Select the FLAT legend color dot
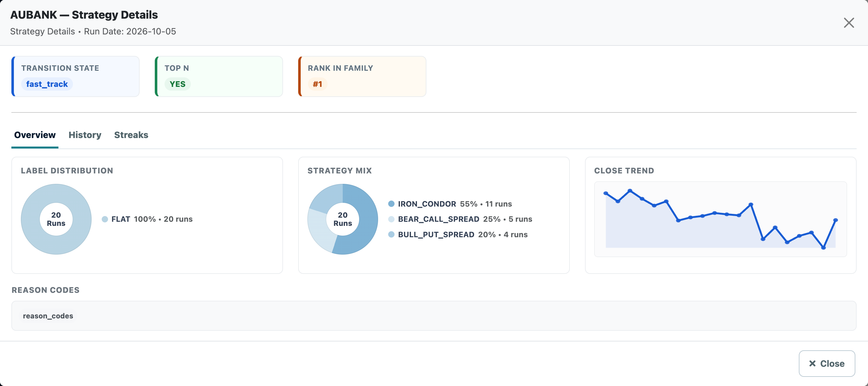The width and height of the screenshot is (868, 386). click(x=105, y=219)
